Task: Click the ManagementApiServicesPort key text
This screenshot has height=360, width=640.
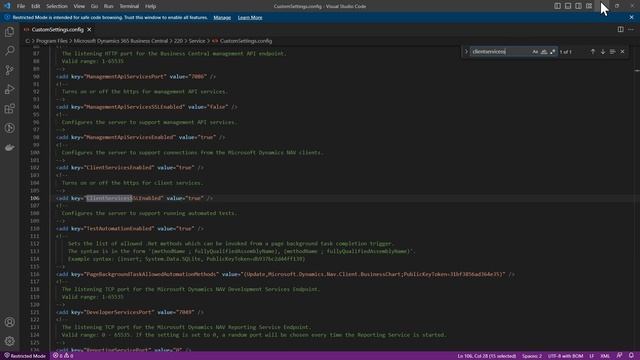Action: pyautogui.click(x=125, y=76)
